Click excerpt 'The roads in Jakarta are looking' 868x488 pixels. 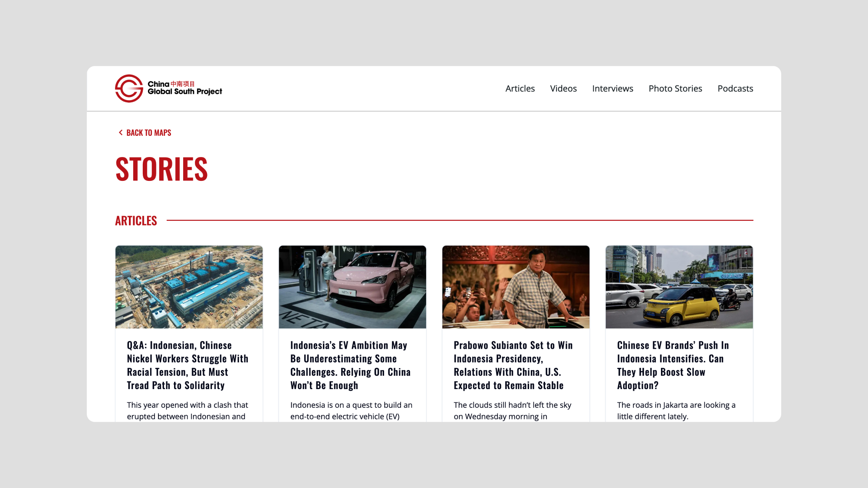tap(676, 410)
